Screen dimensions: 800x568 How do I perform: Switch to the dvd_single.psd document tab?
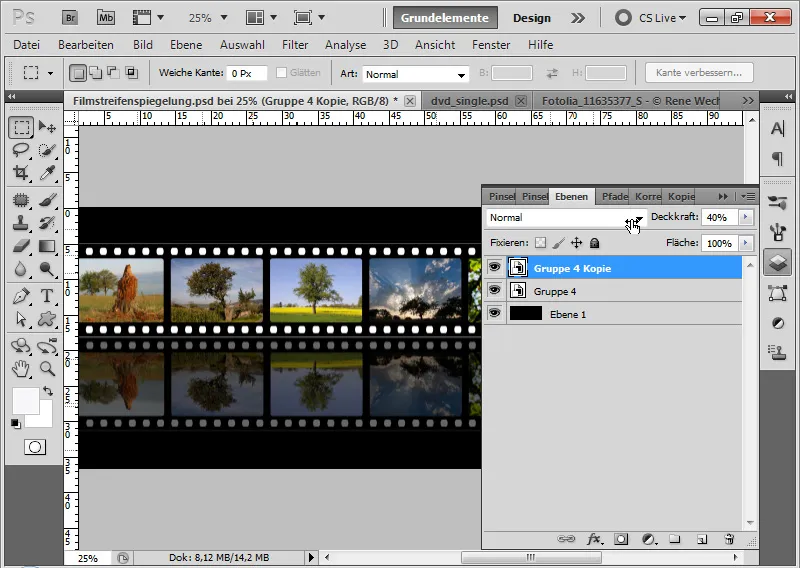469,101
